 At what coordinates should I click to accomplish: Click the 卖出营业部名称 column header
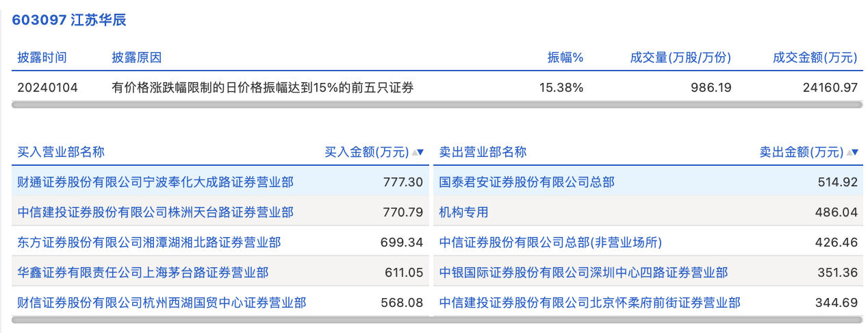pyautogui.click(x=483, y=152)
